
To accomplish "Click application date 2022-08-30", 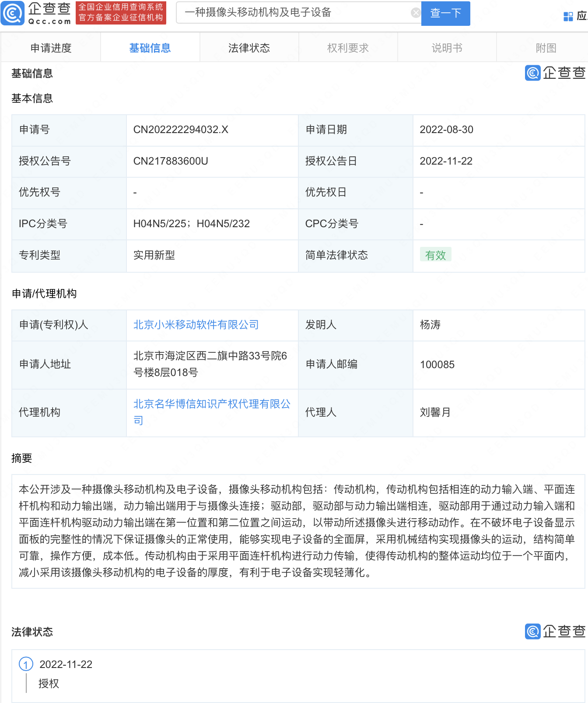I will [x=446, y=130].
